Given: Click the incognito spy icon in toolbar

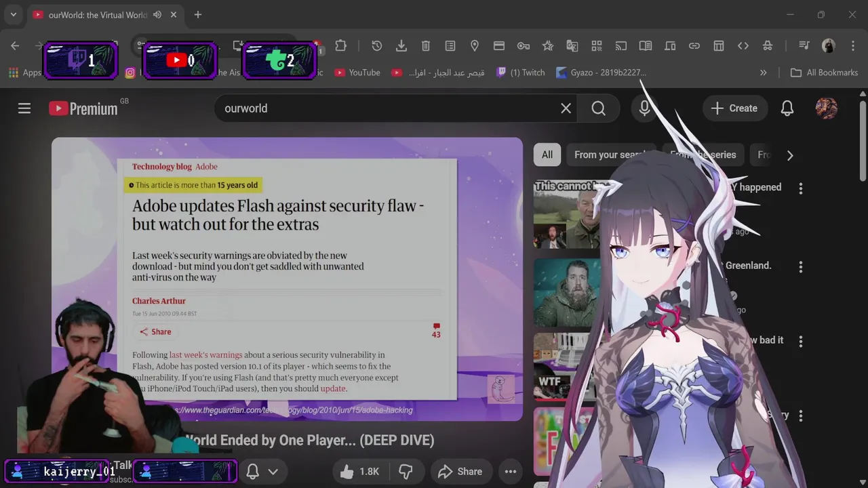Looking at the screenshot, I should [768, 45].
